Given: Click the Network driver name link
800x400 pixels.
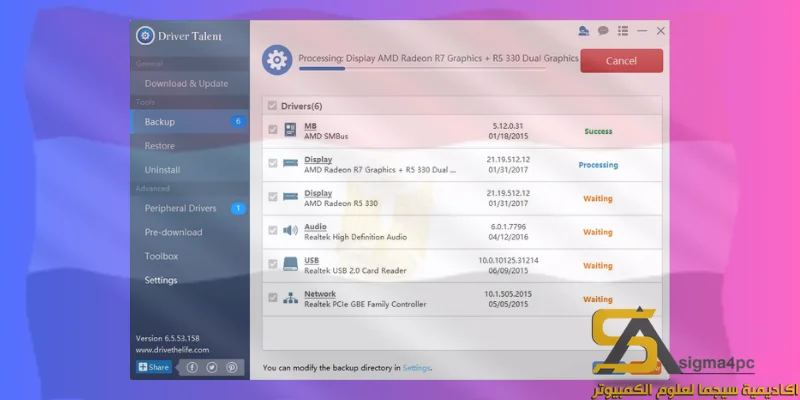Looking at the screenshot, I should (x=320, y=294).
